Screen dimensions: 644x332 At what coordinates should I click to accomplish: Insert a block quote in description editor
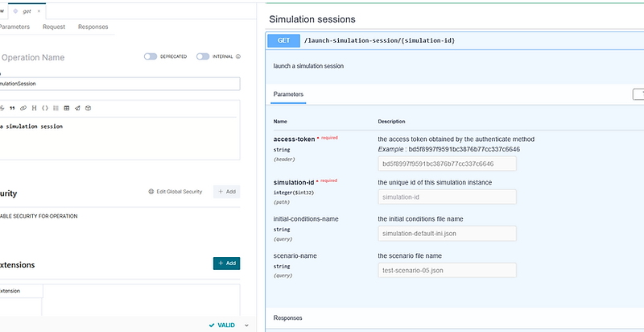12,108
